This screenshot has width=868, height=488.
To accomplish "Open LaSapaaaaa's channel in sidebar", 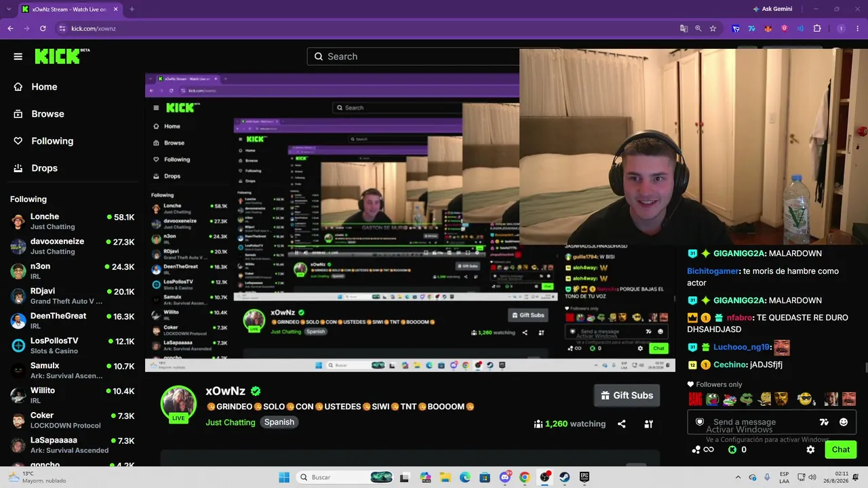I will 72,445.
